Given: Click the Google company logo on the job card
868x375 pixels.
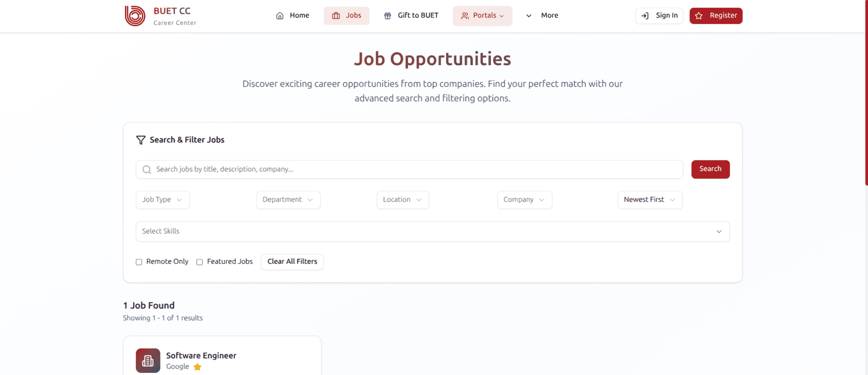Looking at the screenshot, I should click(x=148, y=361).
